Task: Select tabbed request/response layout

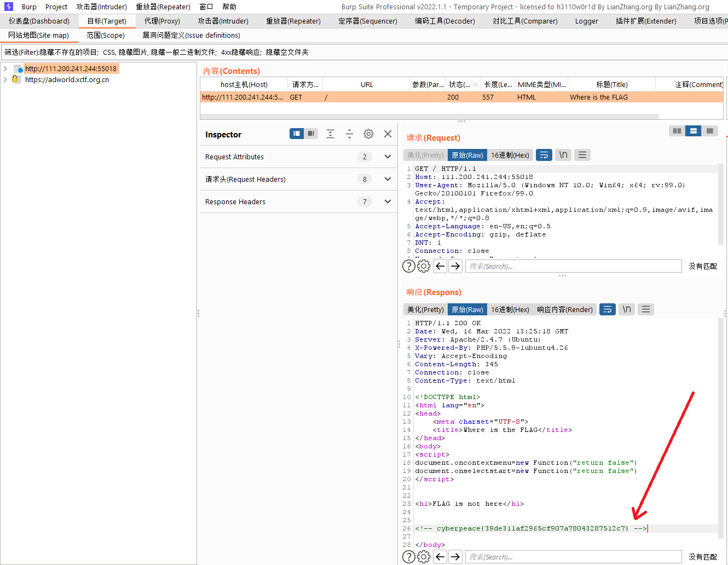Action: (709, 131)
